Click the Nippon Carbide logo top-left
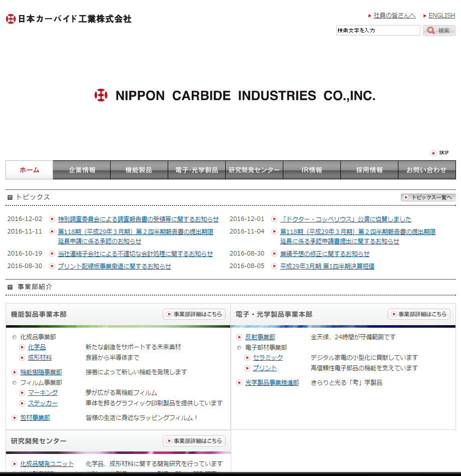The height and width of the screenshot is (476, 461). click(69, 19)
